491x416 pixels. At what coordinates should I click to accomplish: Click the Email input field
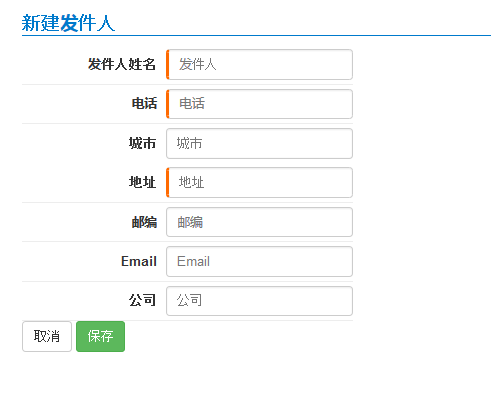(259, 261)
